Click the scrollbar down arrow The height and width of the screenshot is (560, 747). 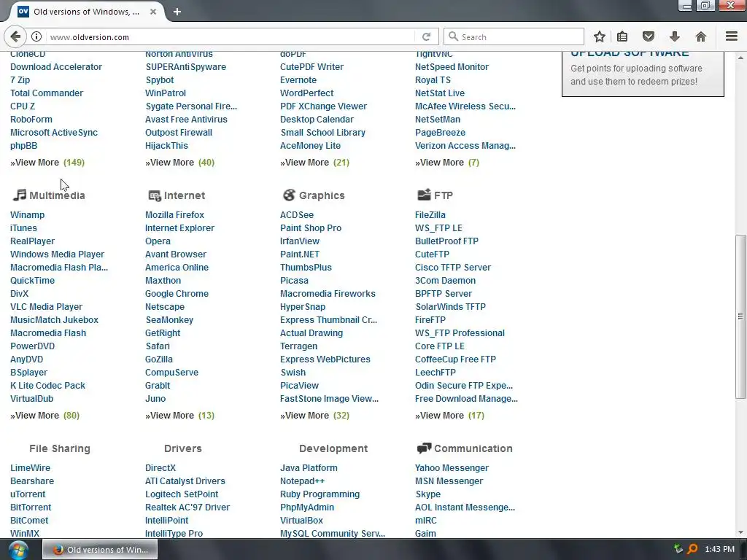pyautogui.click(x=740, y=532)
